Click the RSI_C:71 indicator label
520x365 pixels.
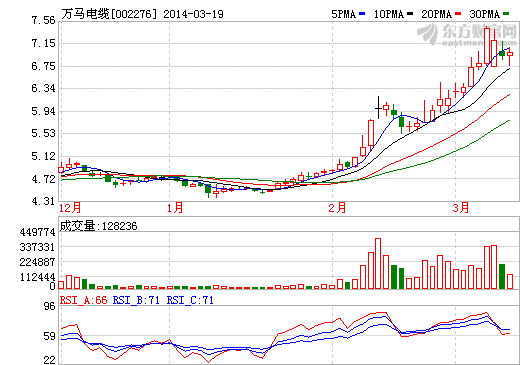pyautogui.click(x=190, y=300)
